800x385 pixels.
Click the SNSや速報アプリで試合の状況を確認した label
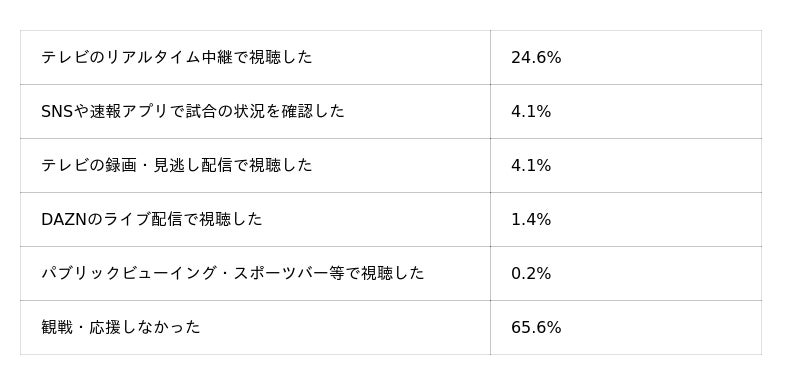(193, 111)
